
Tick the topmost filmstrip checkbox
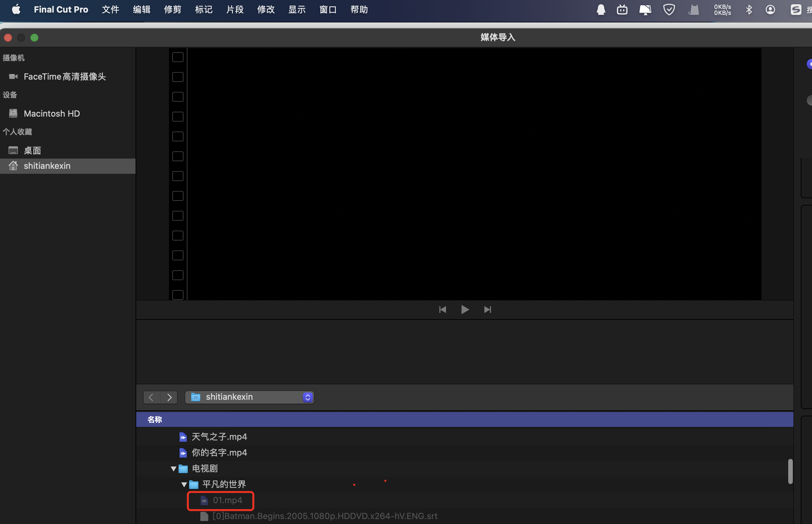point(178,57)
